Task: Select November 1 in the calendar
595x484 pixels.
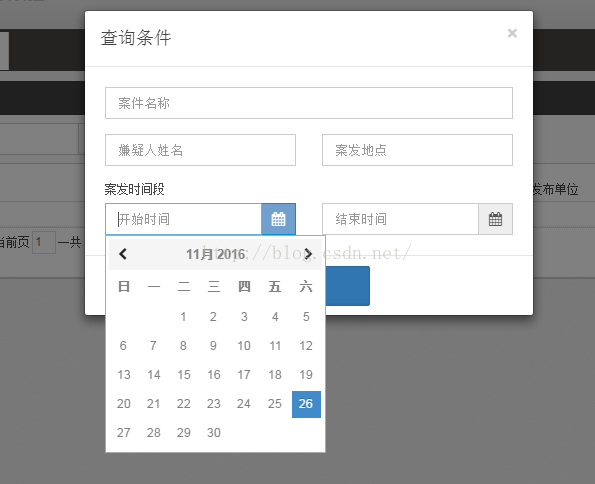Action: (x=183, y=317)
